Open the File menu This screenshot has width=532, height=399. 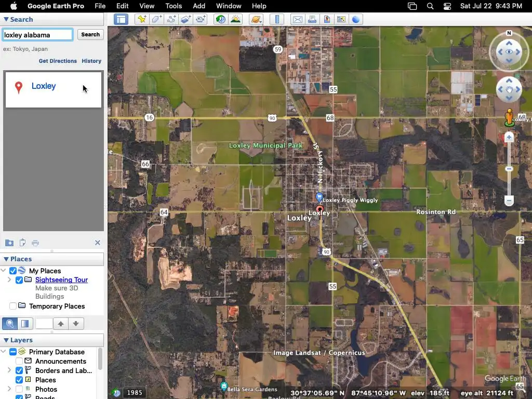(100, 6)
